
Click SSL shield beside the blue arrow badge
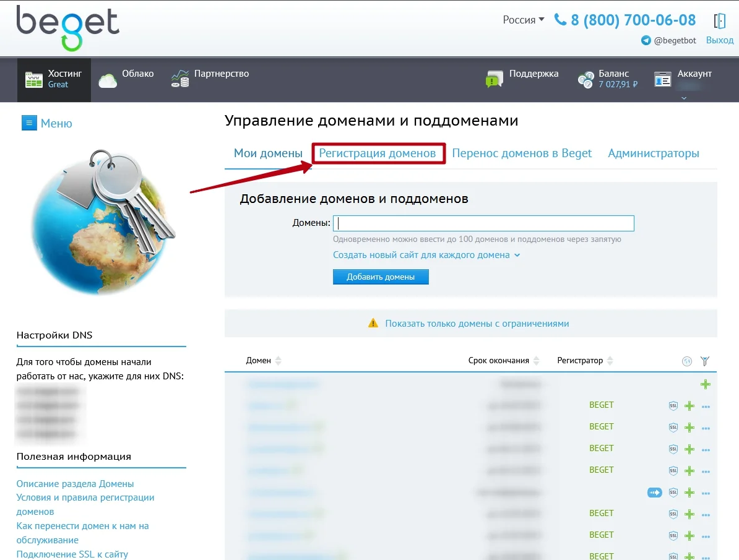pyautogui.click(x=673, y=493)
